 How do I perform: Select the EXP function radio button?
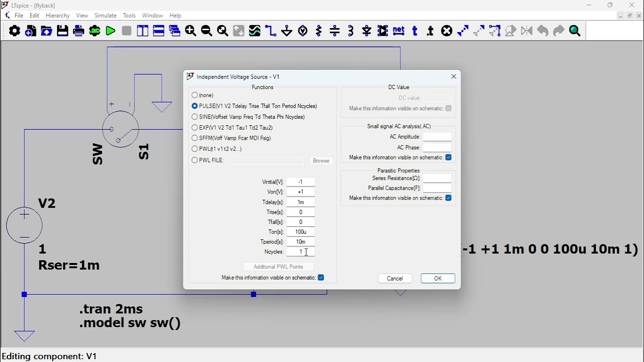click(195, 128)
